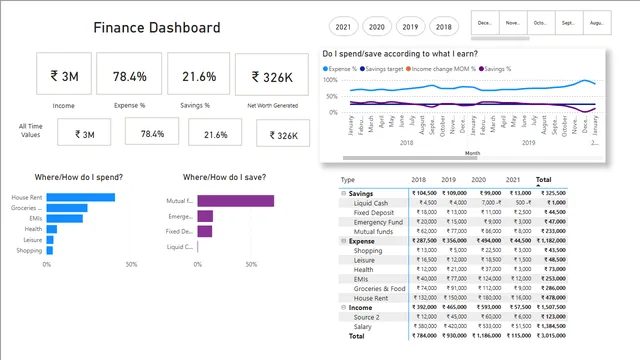Click the month slicer horizontal scrollbar
This screenshot has width=640, height=360.
coord(500,38)
